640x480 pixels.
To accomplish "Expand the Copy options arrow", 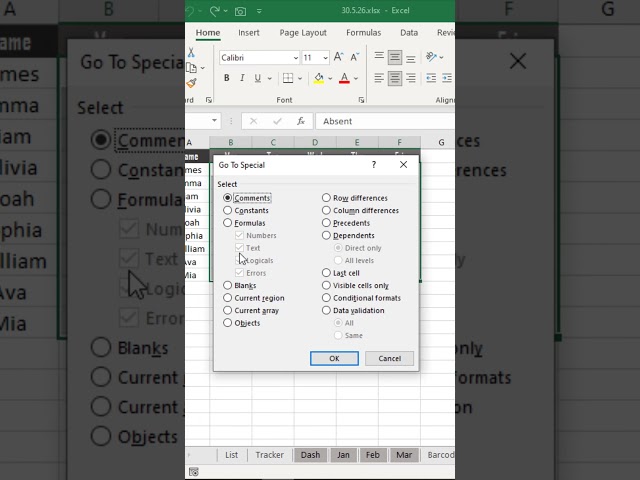I will (202, 68).
